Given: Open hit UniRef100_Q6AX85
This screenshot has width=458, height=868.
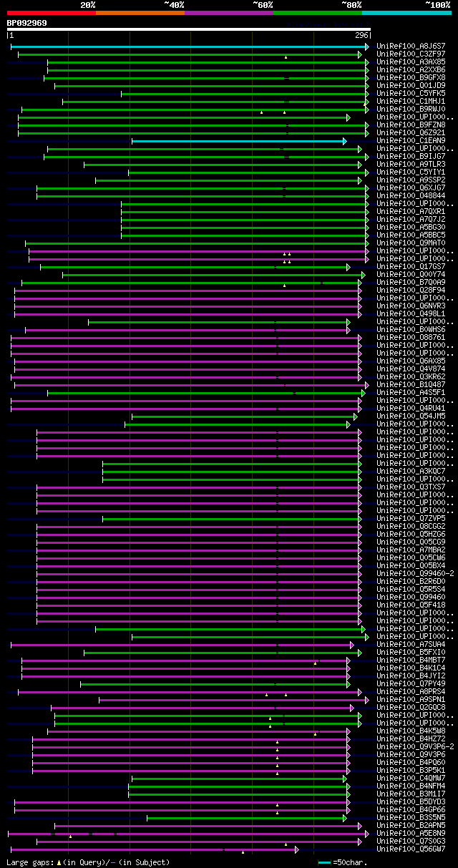Looking at the screenshot, I should click(x=411, y=361).
